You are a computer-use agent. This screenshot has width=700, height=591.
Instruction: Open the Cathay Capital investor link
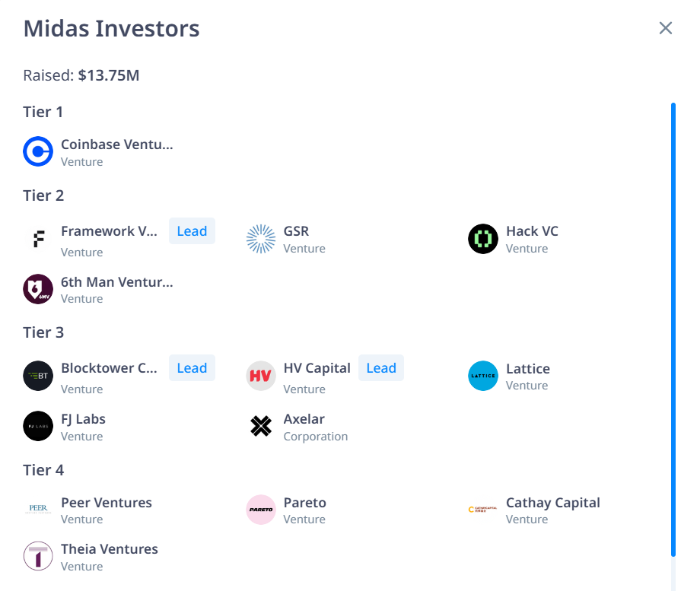click(x=552, y=503)
